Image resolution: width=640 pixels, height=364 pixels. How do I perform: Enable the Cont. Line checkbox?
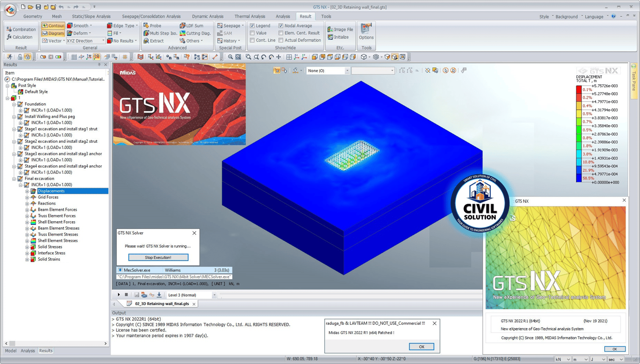252,40
